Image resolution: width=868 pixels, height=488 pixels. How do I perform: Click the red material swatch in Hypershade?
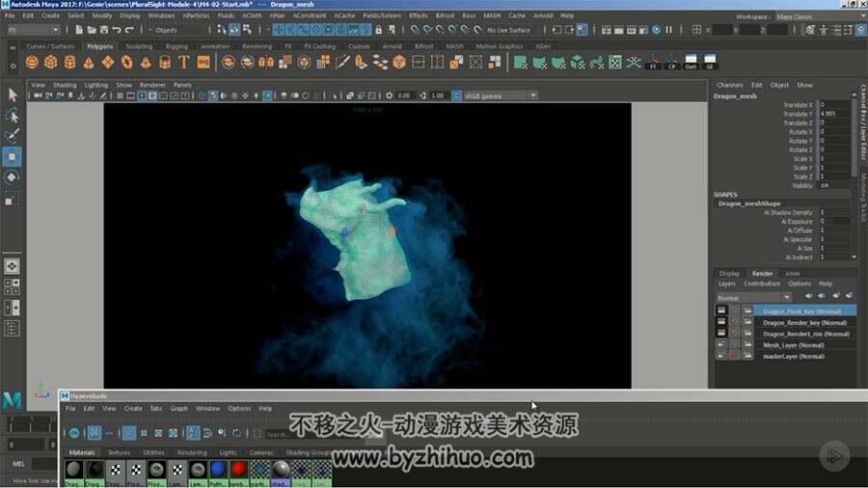(238, 469)
